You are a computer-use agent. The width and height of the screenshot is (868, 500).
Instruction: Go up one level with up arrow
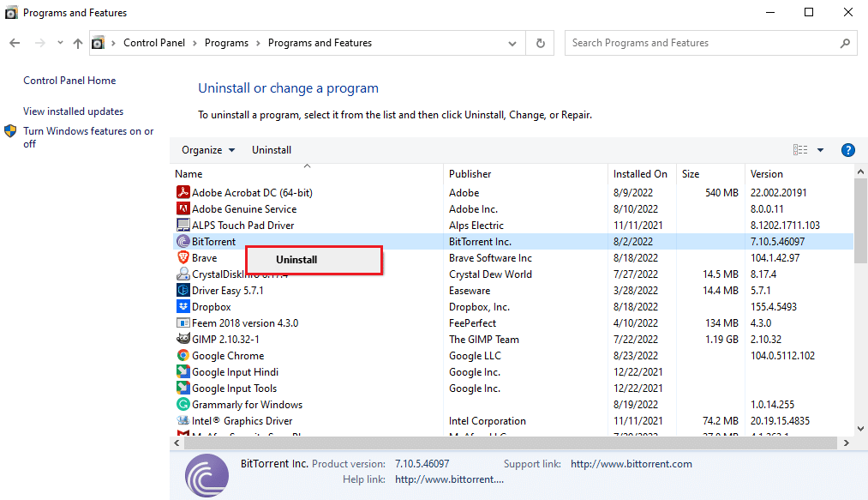(77, 43)
